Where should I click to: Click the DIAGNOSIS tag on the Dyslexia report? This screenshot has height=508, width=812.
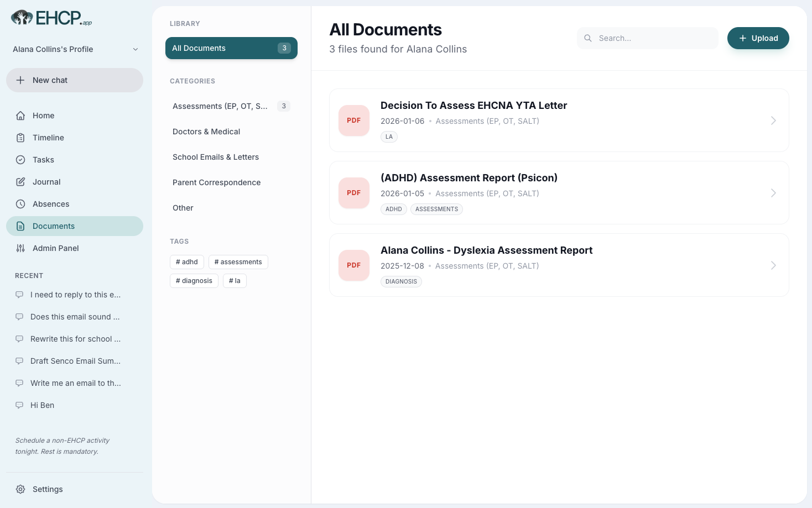[401, 282]
